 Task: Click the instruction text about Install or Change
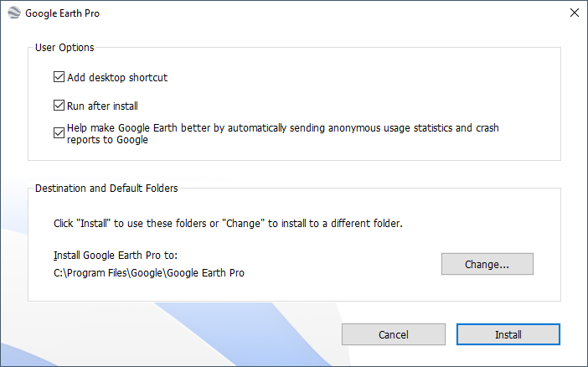tap(228, 224)
